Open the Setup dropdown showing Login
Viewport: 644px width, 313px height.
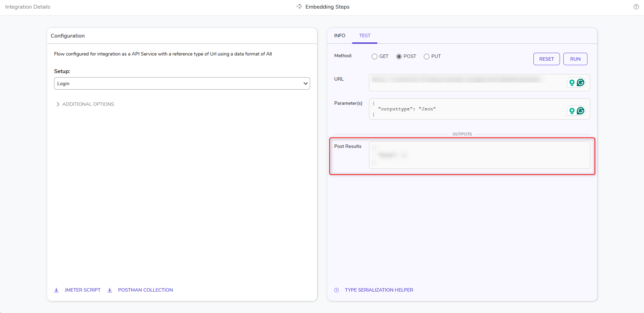(182, 83)
